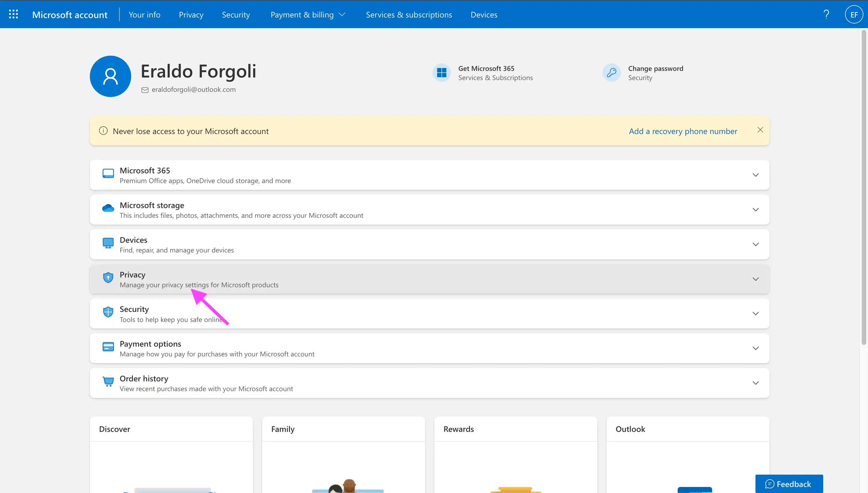Expand the Security section dropdown
The width and height of the screenshot is (868, 493).
754,313
